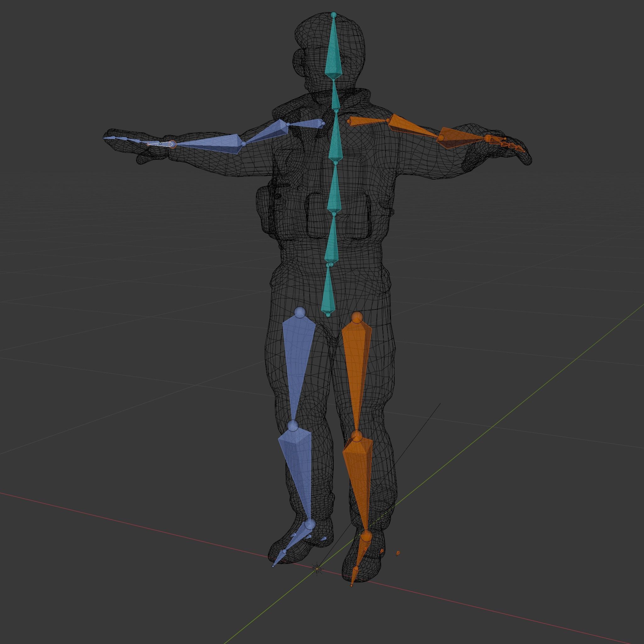Select the lowest teal pelvis bone
644x644 pixels.
(x=328, y=289)
